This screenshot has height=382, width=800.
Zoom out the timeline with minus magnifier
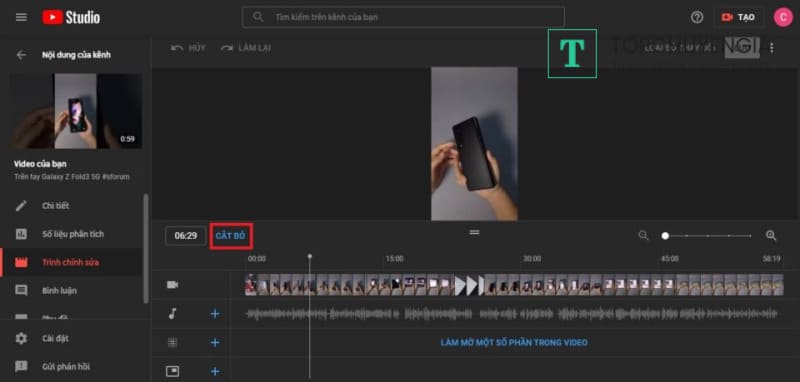click(x=643, y=236)
